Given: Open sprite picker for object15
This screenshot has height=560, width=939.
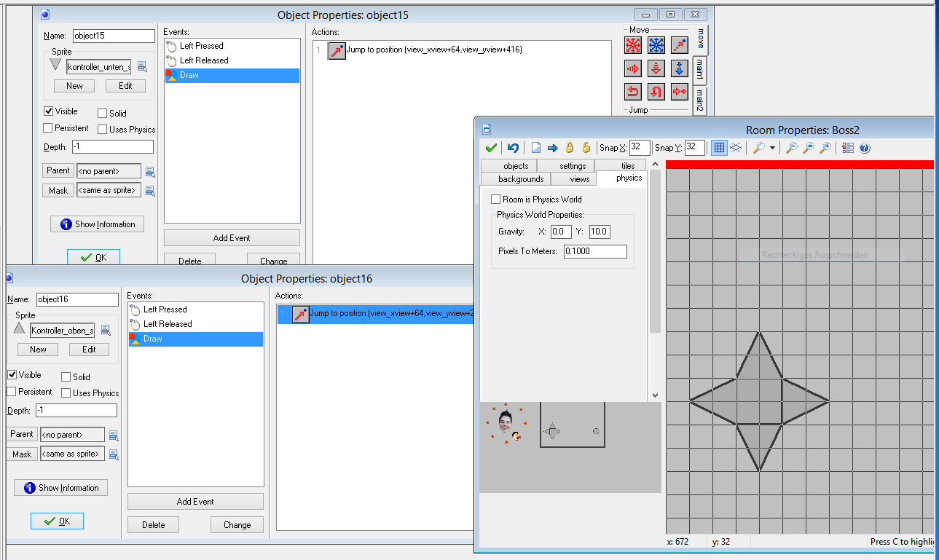Looking at the screenshot, I should click(x=142, y=67).
